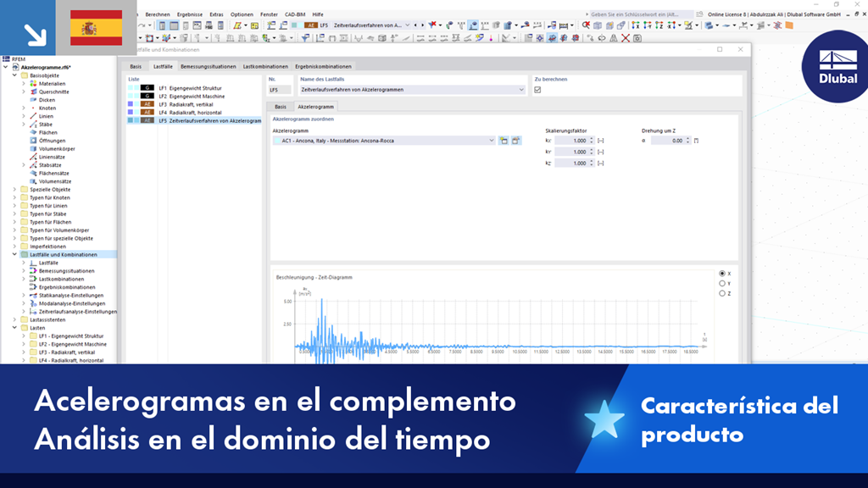Select the X direction radio button
This screenshot has height=488, width=868.
click(722, 274)
